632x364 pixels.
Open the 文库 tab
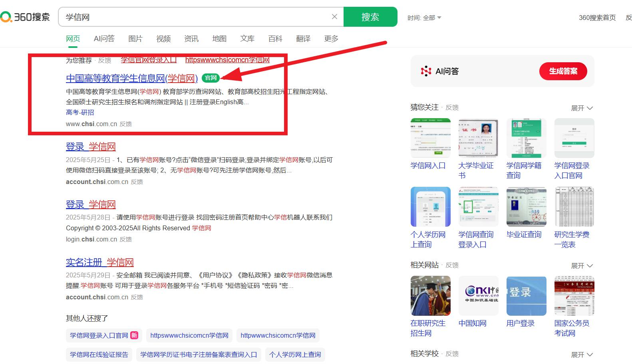(247, 39)
